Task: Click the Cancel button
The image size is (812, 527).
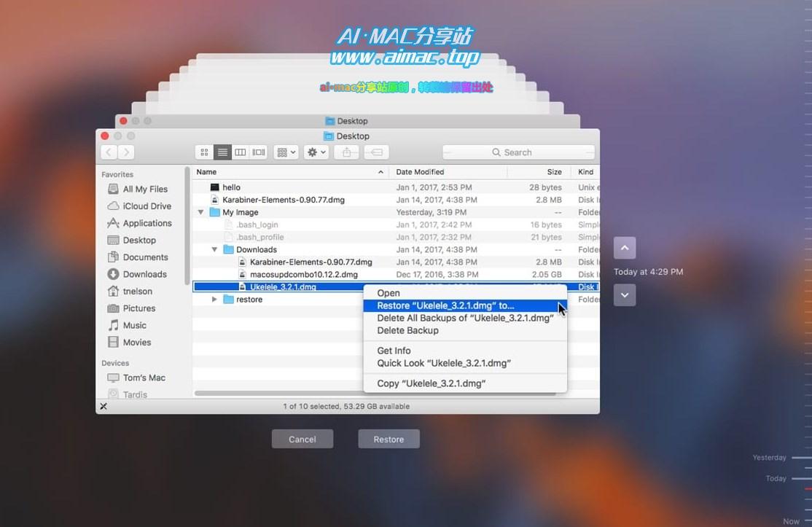Action: coord(302,439)
